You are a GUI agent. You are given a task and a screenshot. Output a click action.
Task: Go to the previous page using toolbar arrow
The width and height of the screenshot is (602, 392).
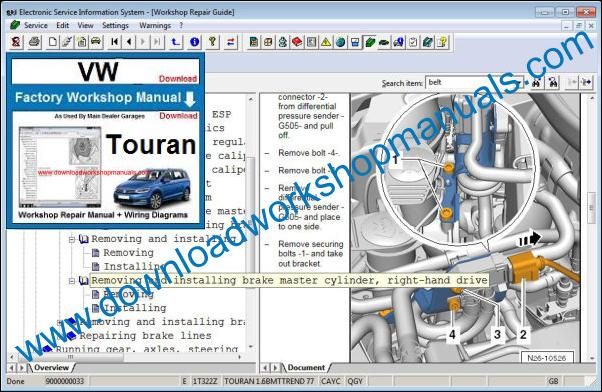(x=129, y=41)
